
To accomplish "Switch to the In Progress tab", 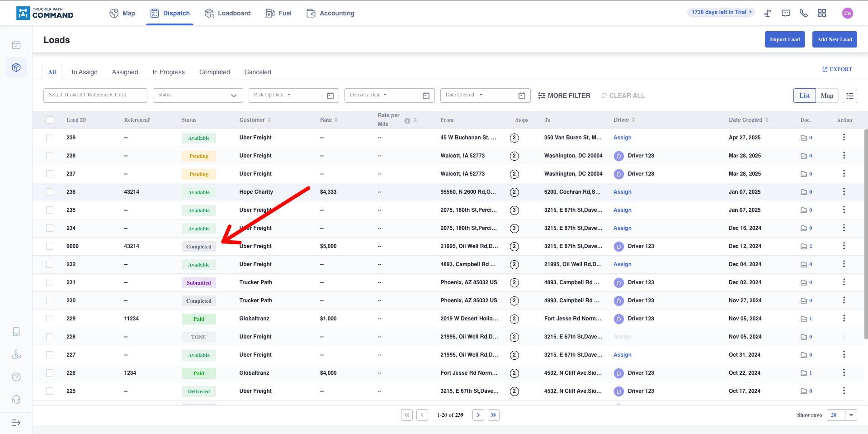I will click(168, 72).
